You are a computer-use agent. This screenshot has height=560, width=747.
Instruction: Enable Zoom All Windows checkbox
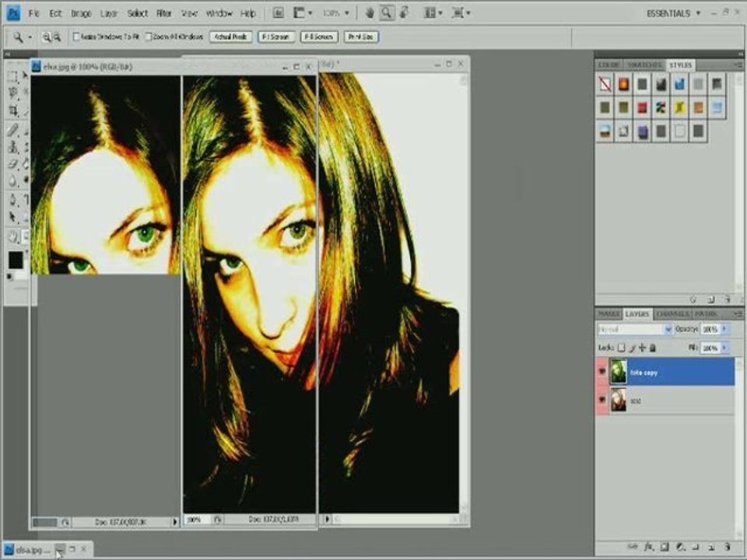pyautogui.click(x=148, y=37)
